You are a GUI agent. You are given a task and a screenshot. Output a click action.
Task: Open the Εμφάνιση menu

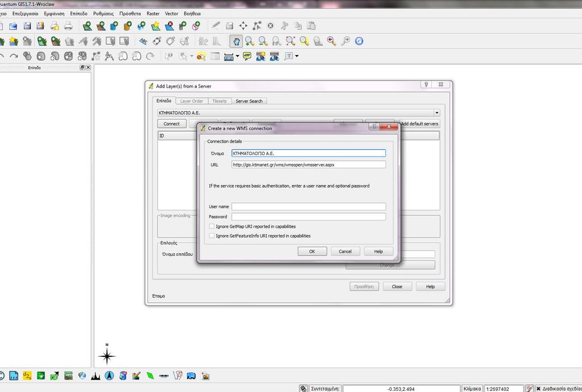tap(54, 14)
